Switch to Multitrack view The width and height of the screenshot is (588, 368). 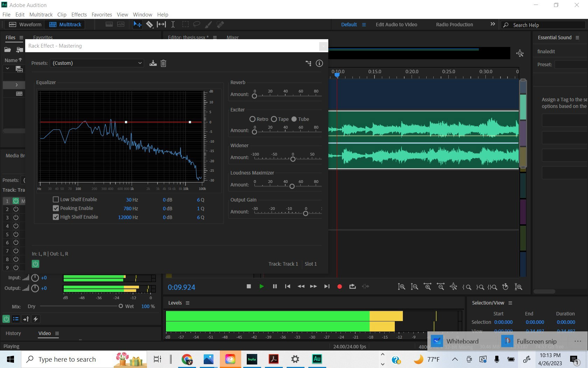(65, 25)
